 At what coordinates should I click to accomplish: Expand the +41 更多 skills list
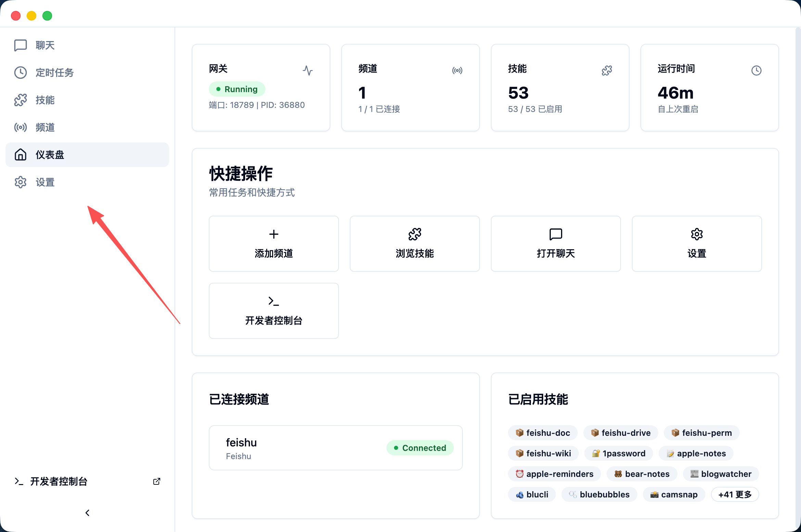[735, 494]
